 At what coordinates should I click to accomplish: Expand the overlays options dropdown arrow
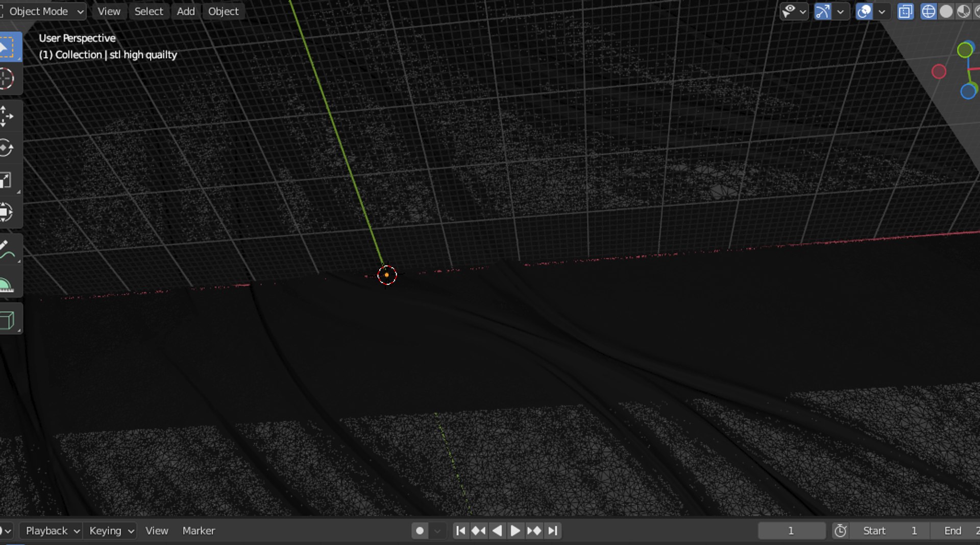(x=882, y=11)
